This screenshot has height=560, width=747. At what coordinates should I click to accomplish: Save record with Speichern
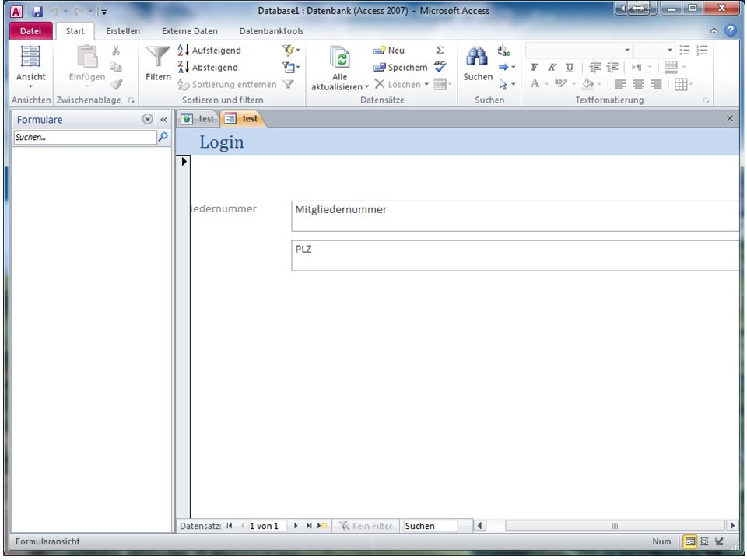coord(401,67)
